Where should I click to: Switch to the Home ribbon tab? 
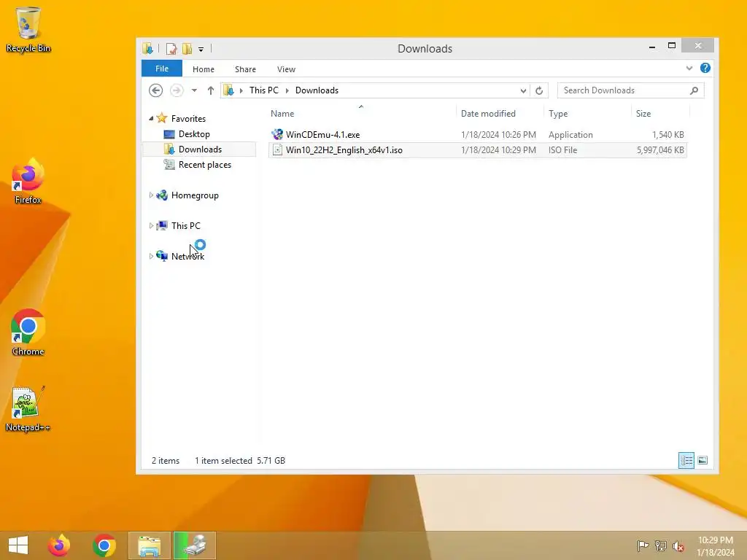pyautogui.click(x=204, y=69)
